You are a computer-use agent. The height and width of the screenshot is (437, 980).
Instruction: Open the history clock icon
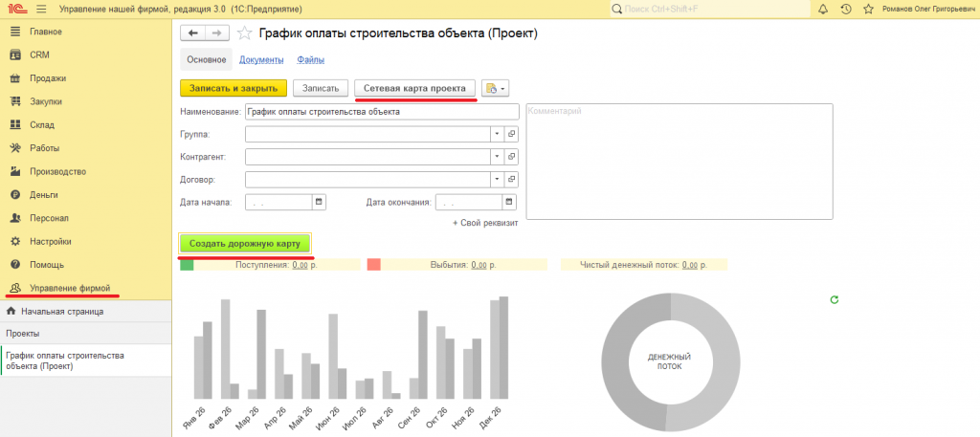click(x=846, y=10)
